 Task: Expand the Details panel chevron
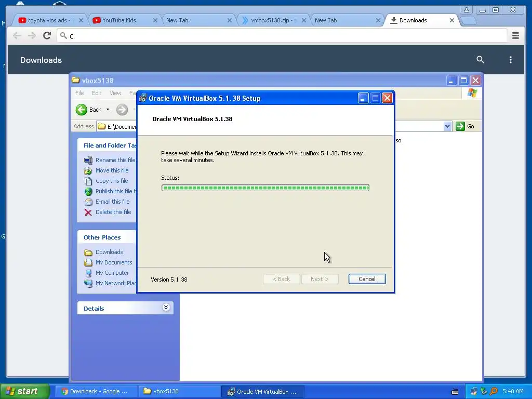click(166, 308)
